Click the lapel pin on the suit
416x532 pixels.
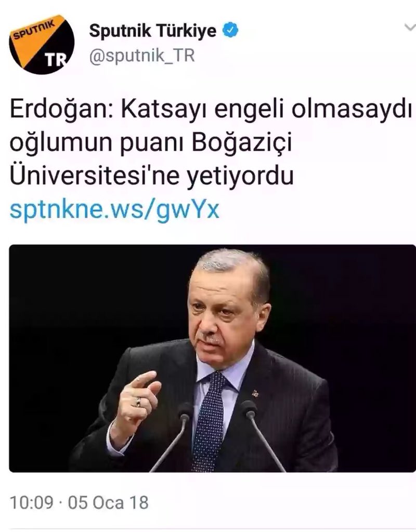click(255, 393)
